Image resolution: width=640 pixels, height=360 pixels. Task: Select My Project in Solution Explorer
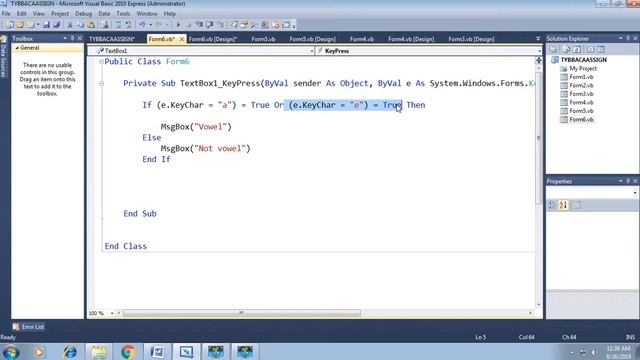583,69
